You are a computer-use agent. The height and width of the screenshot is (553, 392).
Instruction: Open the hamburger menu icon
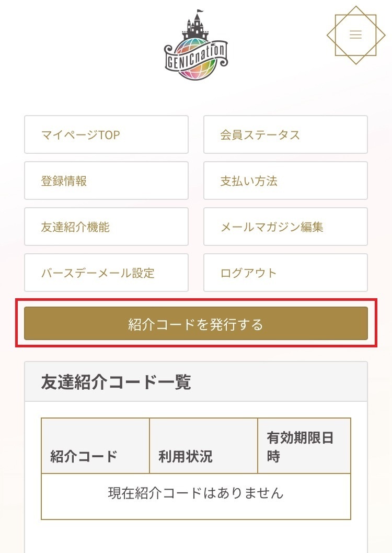355,35
